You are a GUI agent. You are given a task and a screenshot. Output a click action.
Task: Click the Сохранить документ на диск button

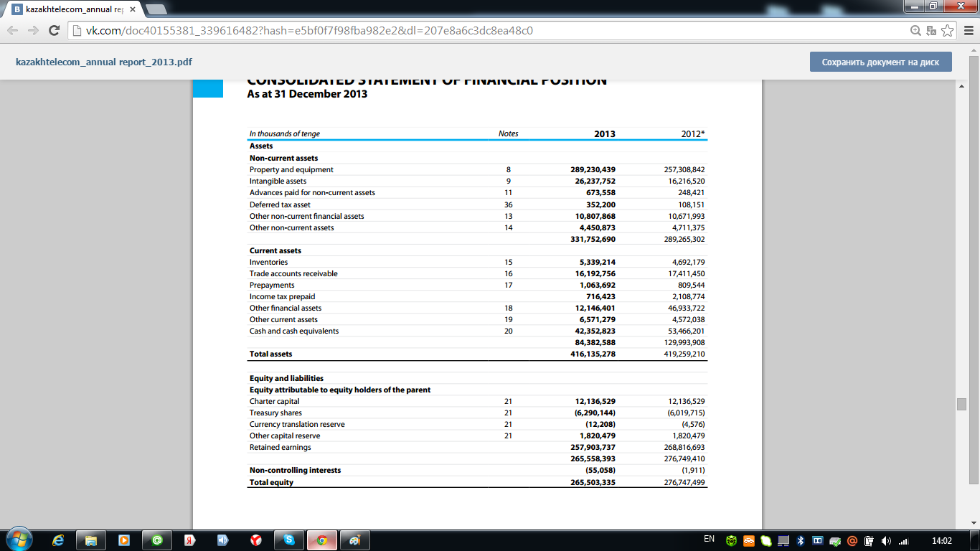[x=880, y=62]
